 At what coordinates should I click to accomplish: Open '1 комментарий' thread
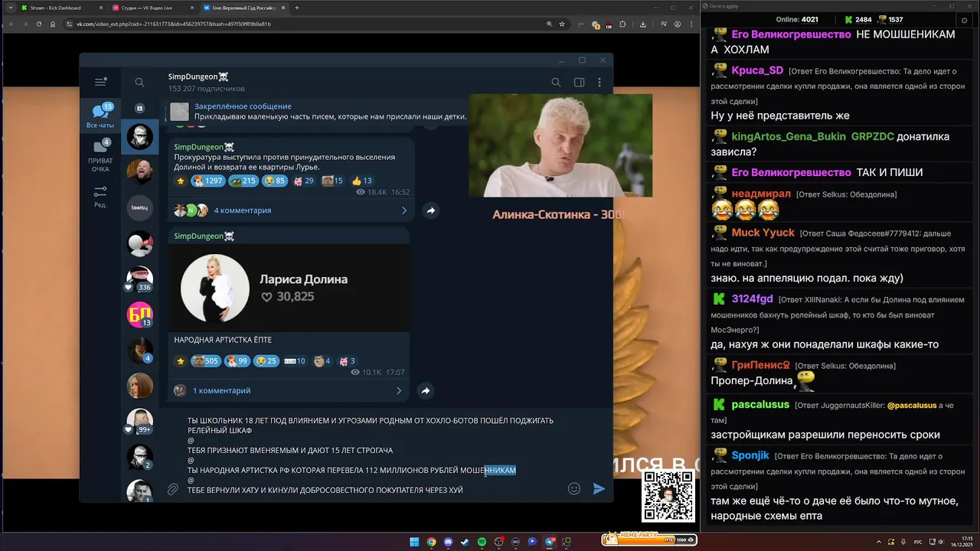pos(221,391)
